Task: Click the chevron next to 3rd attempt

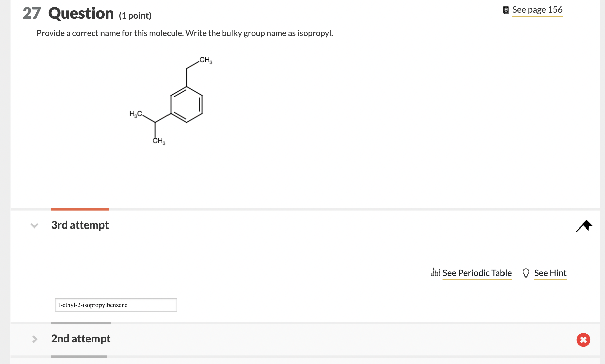Action: tap(34, 225)
